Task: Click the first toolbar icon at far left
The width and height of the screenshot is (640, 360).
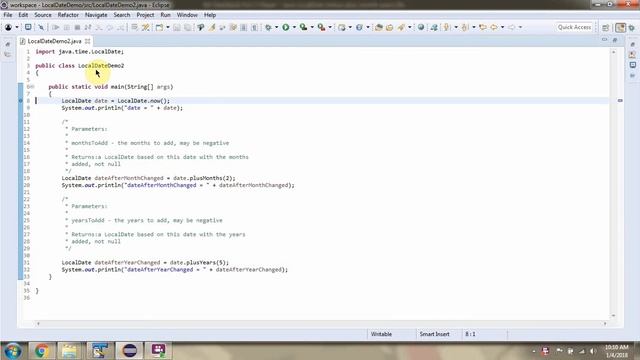Action: click(x=8, y=27)
